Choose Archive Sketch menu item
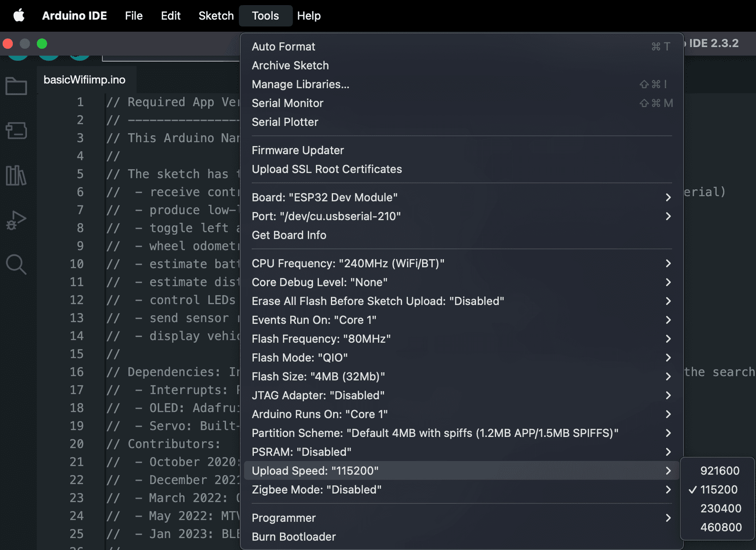Viewport: 756px width, 550px height. [x=462, y=65]
